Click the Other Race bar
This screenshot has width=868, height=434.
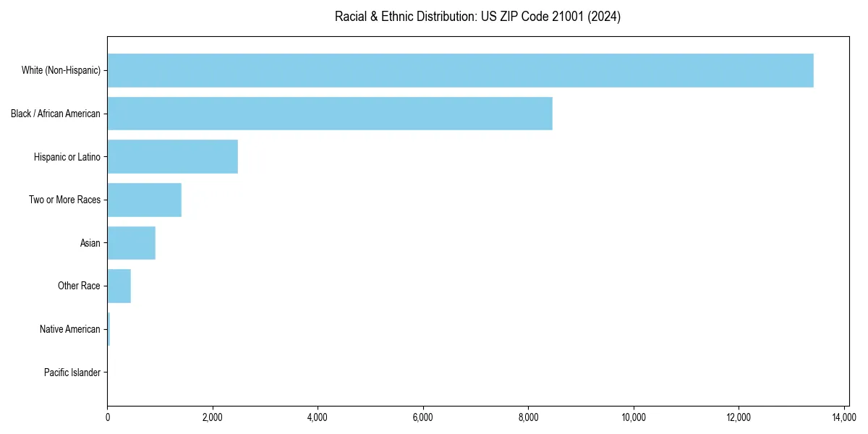tap(118, 286)
